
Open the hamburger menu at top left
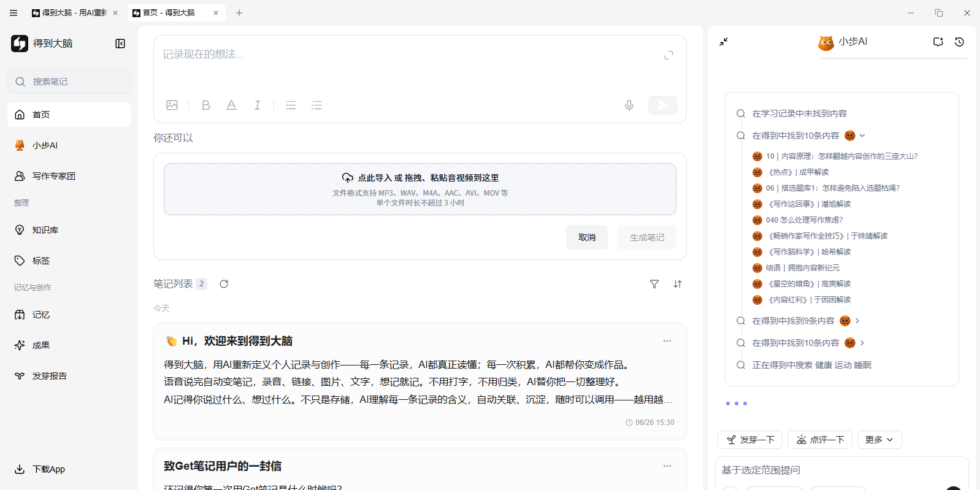pyautogui.click(x=13, y=12)
